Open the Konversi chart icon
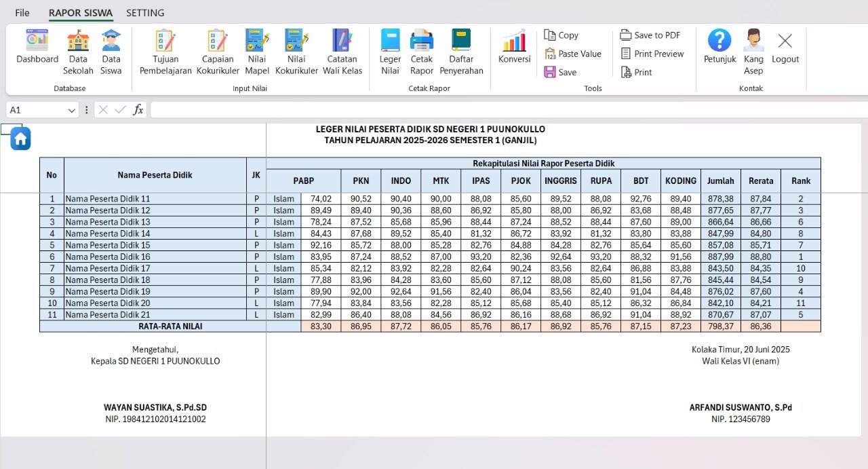 [514, 42]
